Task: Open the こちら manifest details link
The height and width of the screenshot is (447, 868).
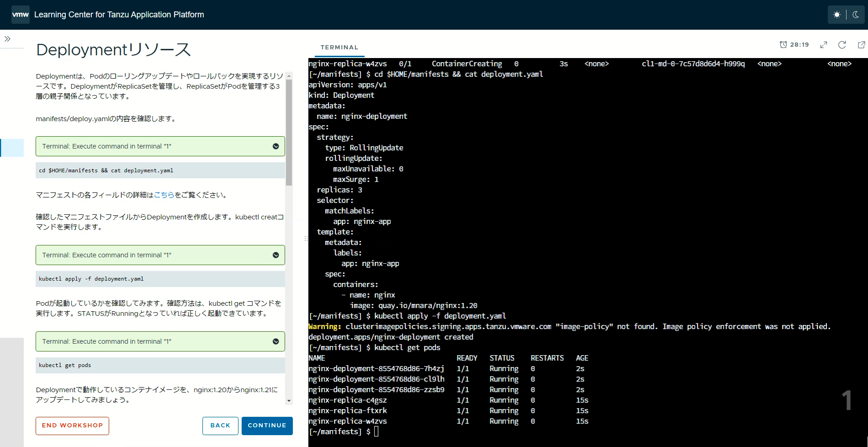Action: pos(164,195)
